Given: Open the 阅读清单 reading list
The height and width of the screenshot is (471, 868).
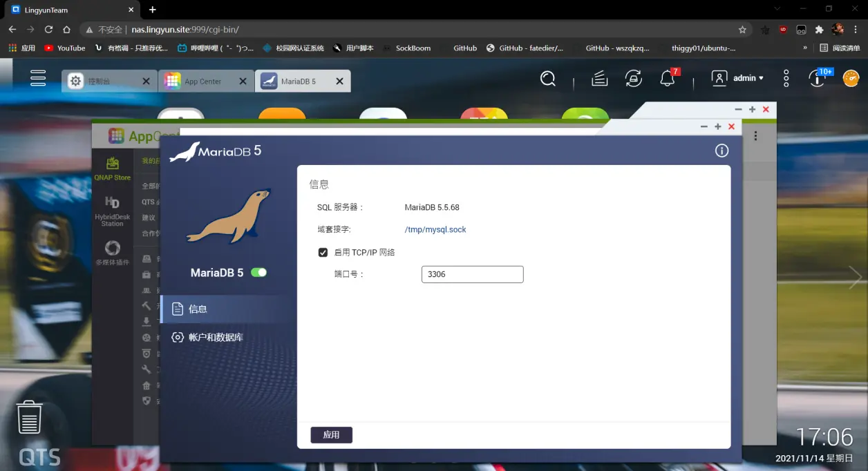Looking at the screenshot, I should click(x=840, y=48).
